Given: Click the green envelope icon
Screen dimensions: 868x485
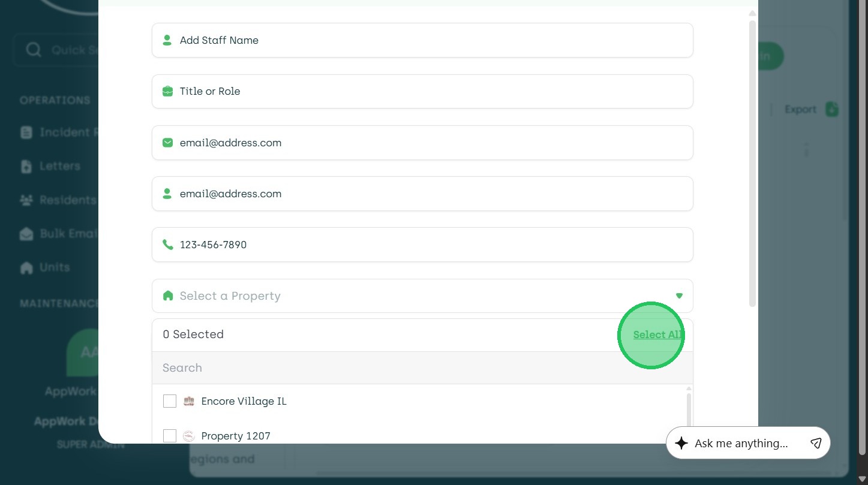Looking at the screenshot, I should tap(167, 143).
